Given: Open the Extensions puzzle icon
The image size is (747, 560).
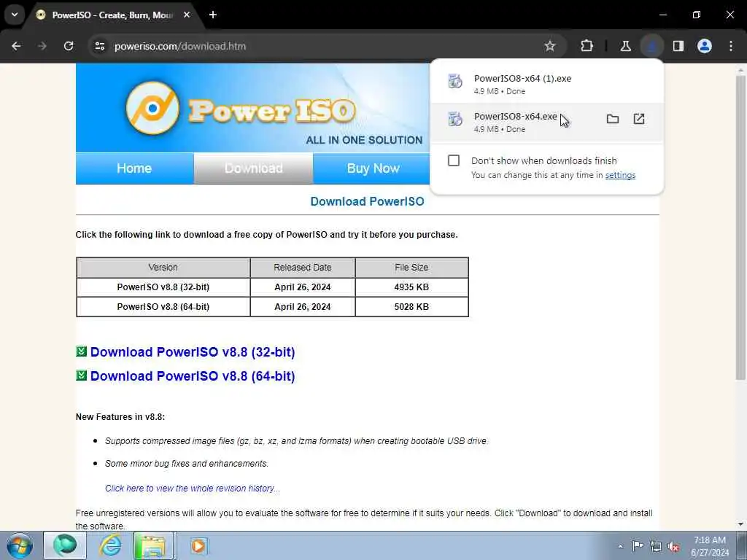Looking at the screenshot, I should (587, 46).
